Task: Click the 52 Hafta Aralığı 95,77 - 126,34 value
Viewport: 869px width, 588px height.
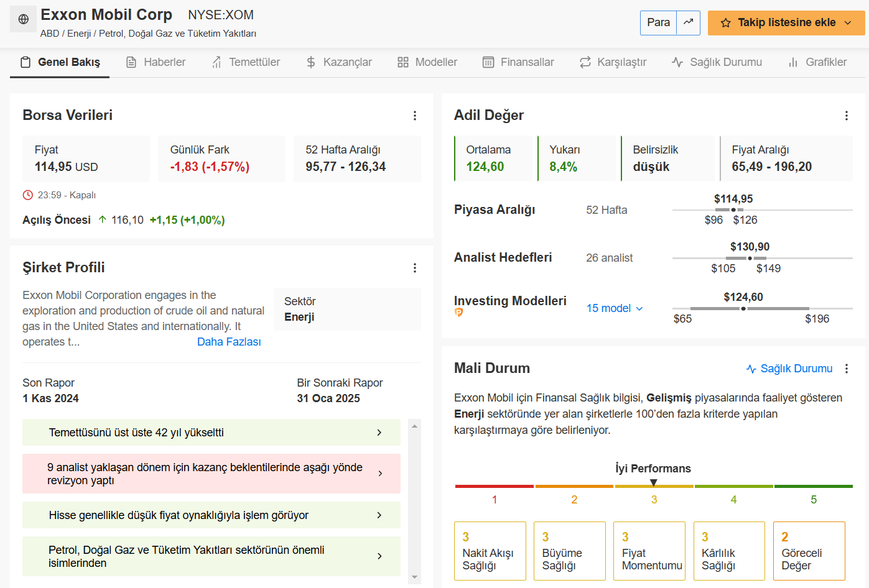Action: [346, 167]
